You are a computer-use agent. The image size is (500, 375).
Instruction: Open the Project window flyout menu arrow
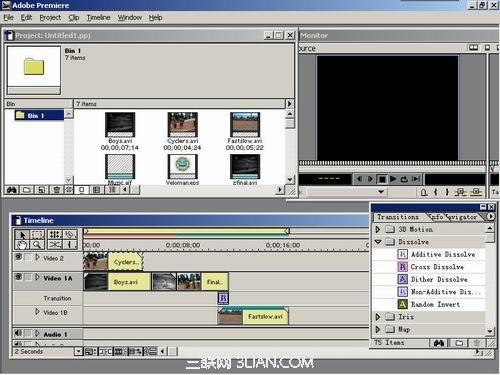pos(289,104)
